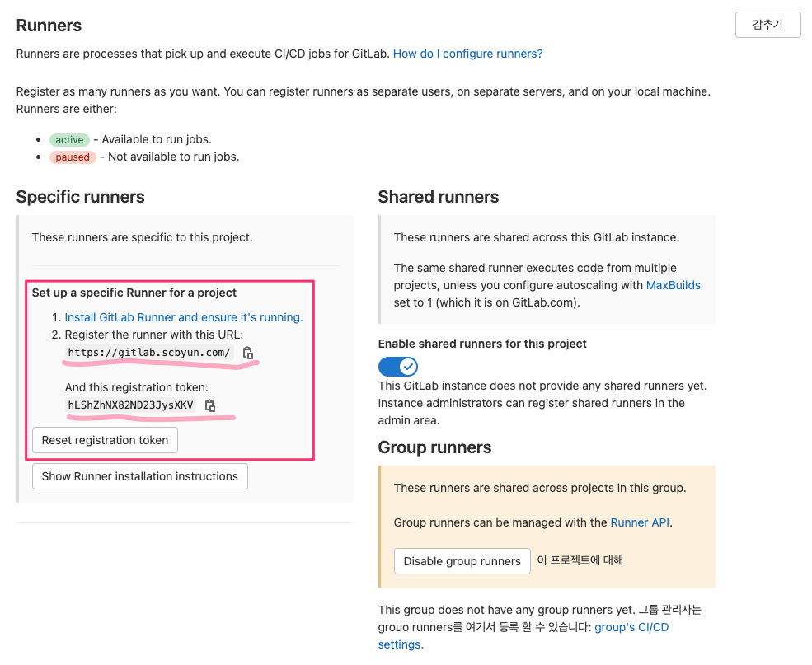Click the registration token code text

130,405
